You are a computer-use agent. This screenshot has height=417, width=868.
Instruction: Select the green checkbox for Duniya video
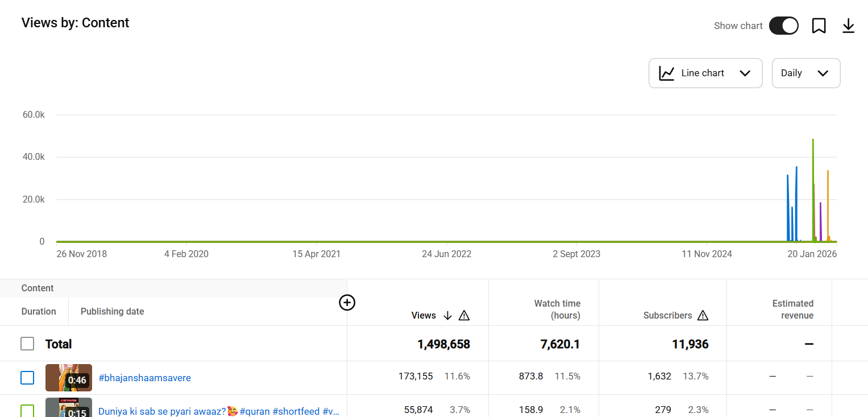27,410
